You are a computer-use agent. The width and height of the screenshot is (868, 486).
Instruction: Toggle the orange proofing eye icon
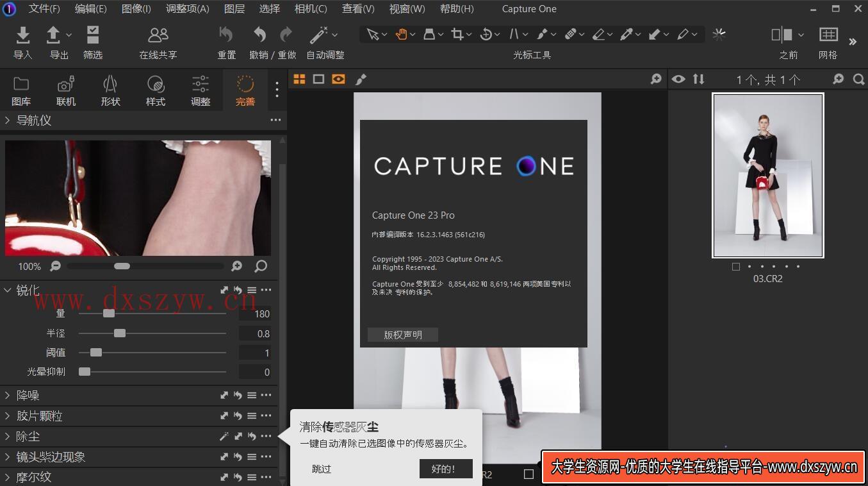[339, 79]
